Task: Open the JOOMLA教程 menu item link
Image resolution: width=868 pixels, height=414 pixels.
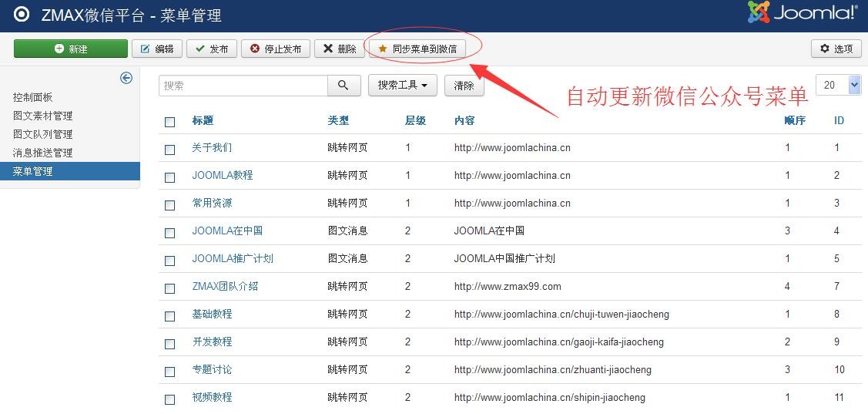Action: [222, 175]
